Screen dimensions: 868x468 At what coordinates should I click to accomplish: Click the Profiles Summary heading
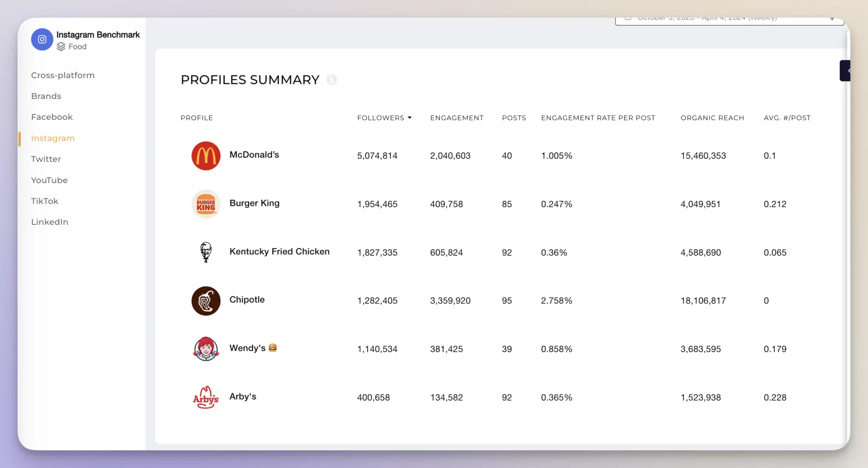250,80
